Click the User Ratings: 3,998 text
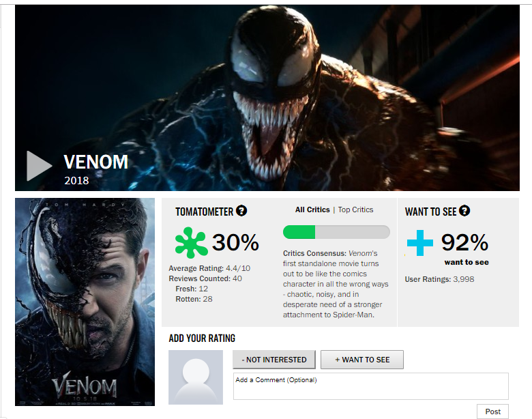 [x=439, y=279]
